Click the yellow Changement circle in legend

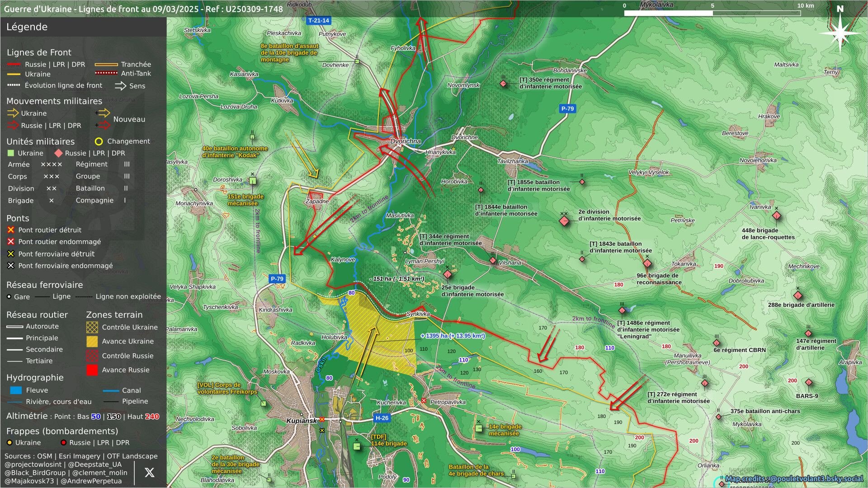[x=99, y=141]
